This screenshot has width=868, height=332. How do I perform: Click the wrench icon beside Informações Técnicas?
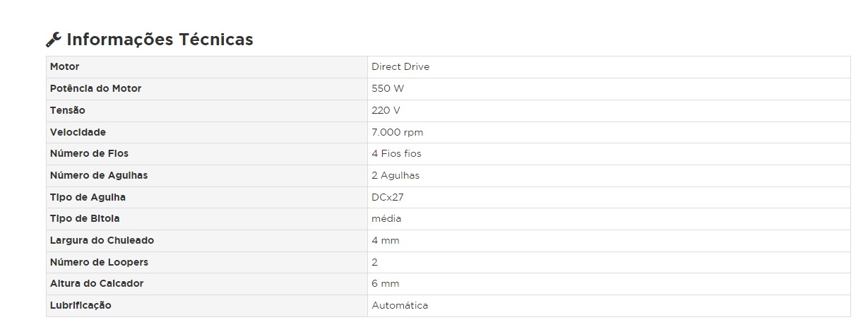click(x=54, y=40)
